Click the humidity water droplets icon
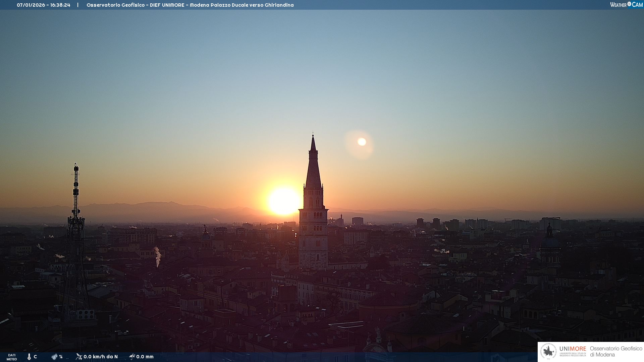 54,357
